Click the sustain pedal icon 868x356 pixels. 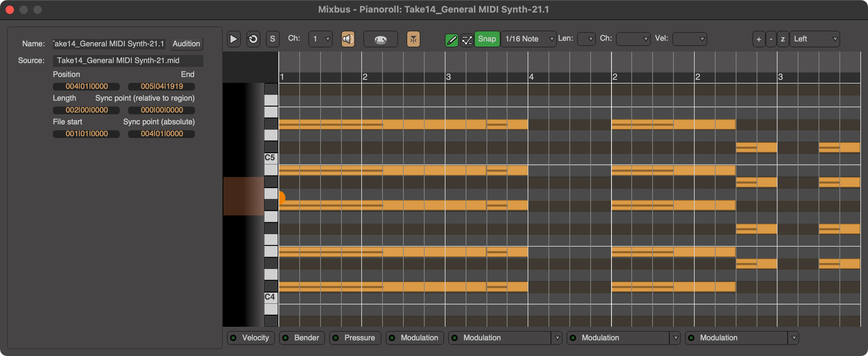380,39
